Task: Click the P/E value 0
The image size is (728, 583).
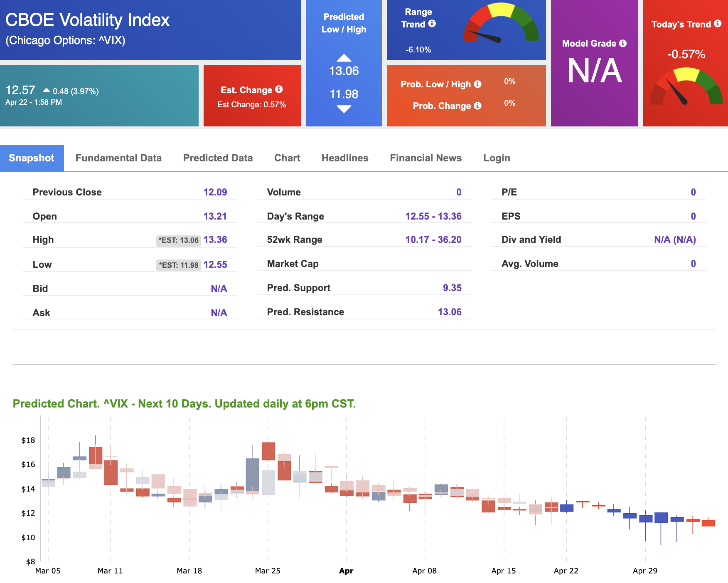Action: pos(693,192)
